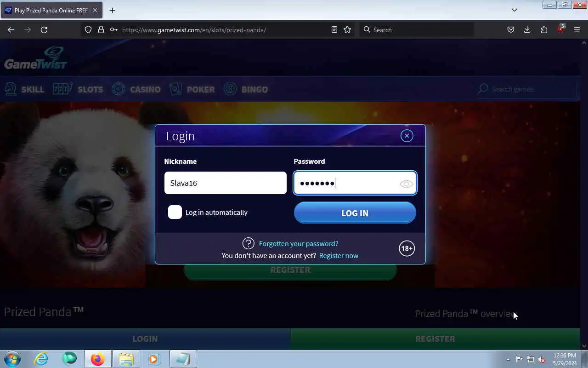The height and width of the screenshot is (368, 588).
Task: Click the GameTwist logo
Action: [x=36, y=57]
